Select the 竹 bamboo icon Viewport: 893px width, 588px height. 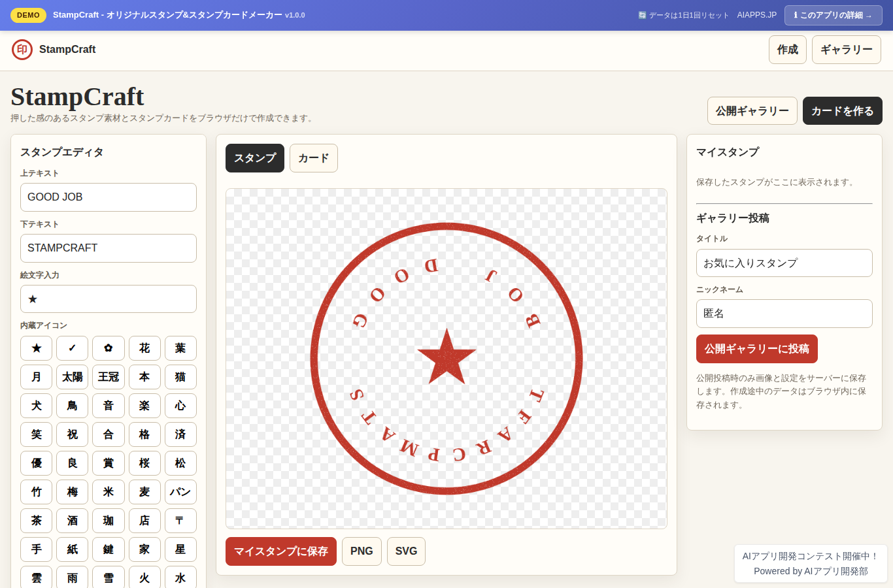point(37,492)
